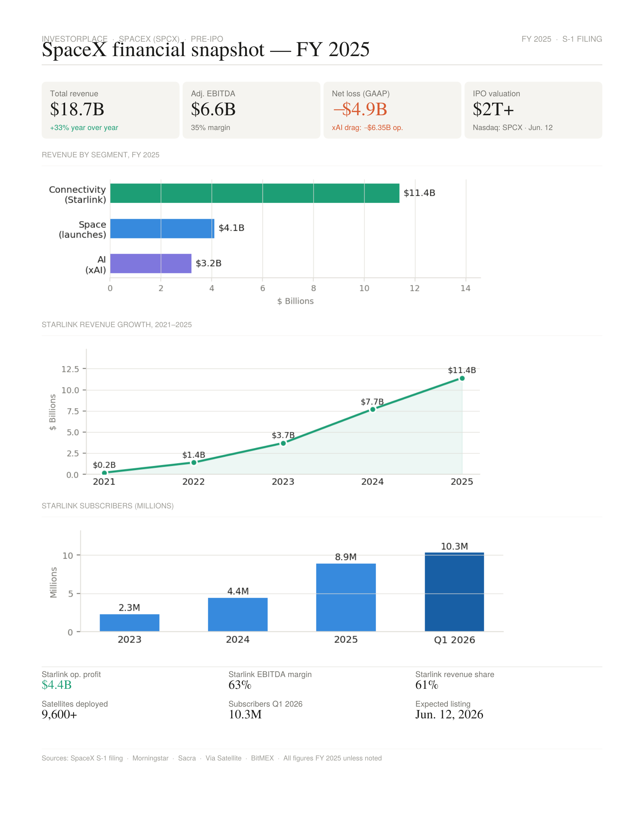Click the "+33% year over year" note

tap(84, 127)
